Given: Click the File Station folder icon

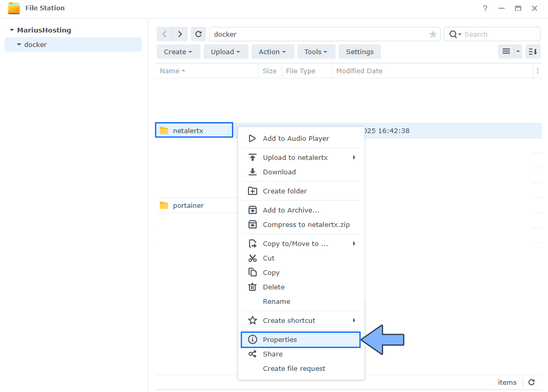Looking at the screenshot, I should coord(14,8).
